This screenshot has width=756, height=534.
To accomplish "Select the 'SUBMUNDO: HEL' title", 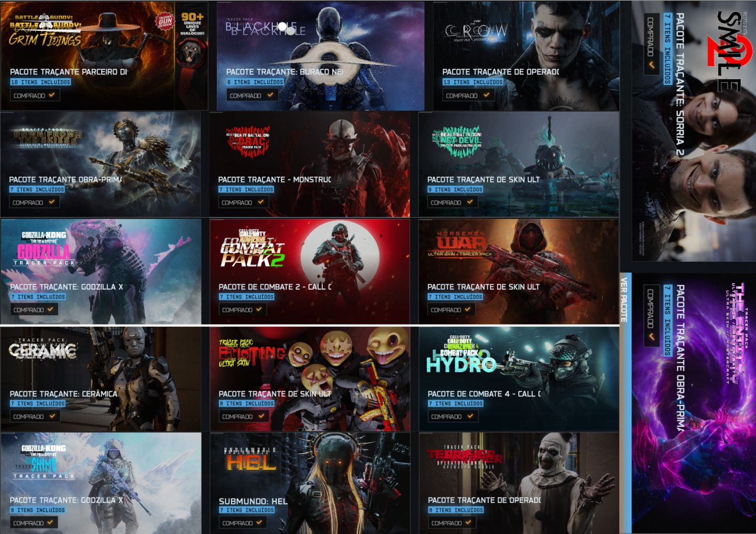I will click(253, 501).
